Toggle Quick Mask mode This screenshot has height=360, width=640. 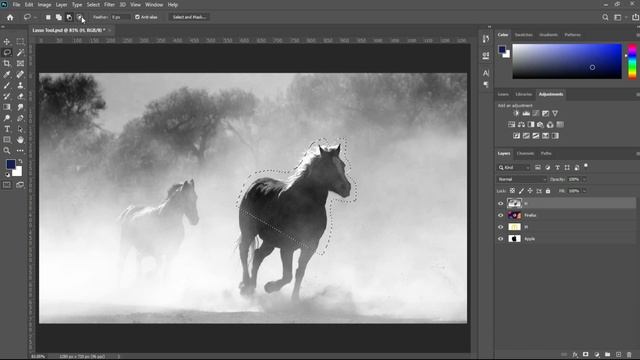click(7, 185)
